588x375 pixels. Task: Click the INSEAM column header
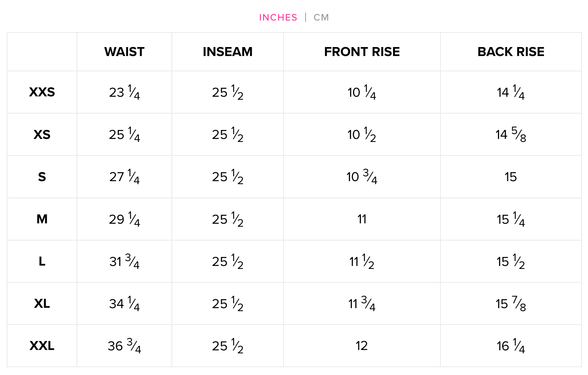click(228, 52)
